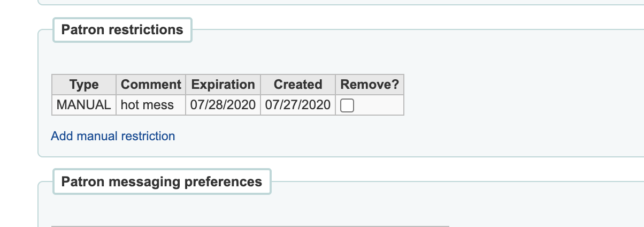Click the Patron restrictions section heading

point(122,30)
